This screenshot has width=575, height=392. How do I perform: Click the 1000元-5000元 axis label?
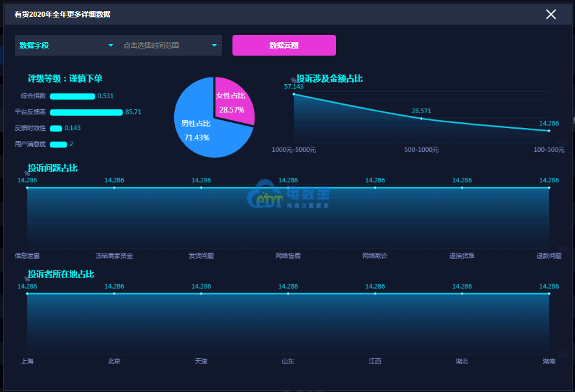click(x=294, y=150)
